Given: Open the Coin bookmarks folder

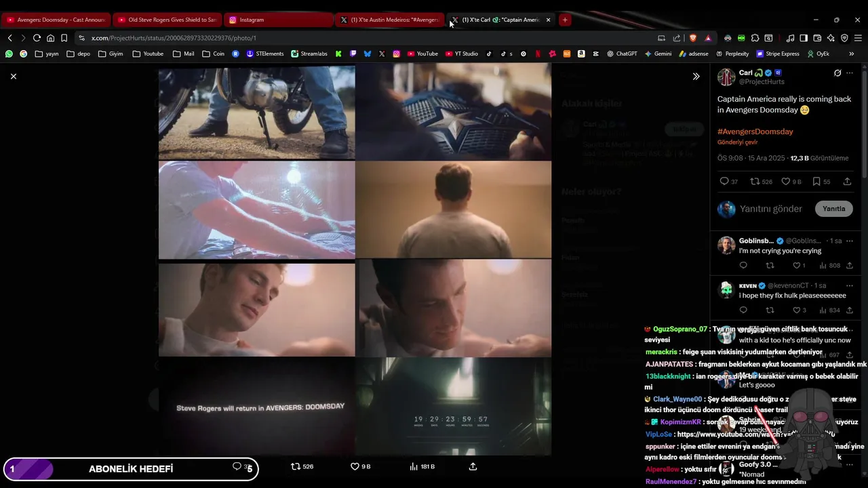Looking at the screenshot, I should coord(213,54).
